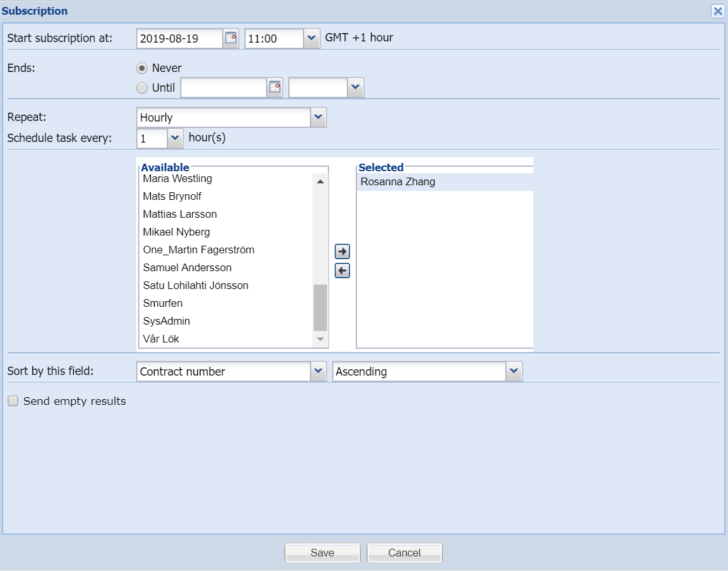This screenshot has width=728, height=571.
Task: Move selected user to the Selected list
Action: coord(342,251)
